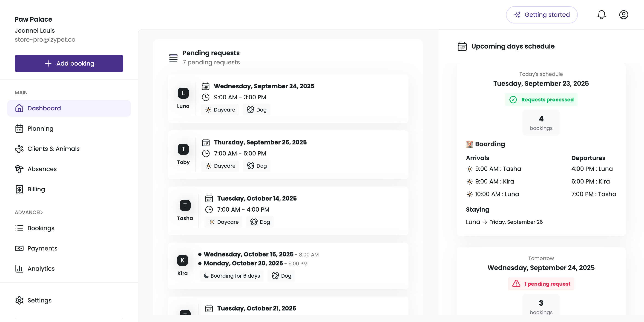Click the Clients & Animals paw icon
Image resolution: width=644 pixels, height=322 pixels.
[20, 149]
